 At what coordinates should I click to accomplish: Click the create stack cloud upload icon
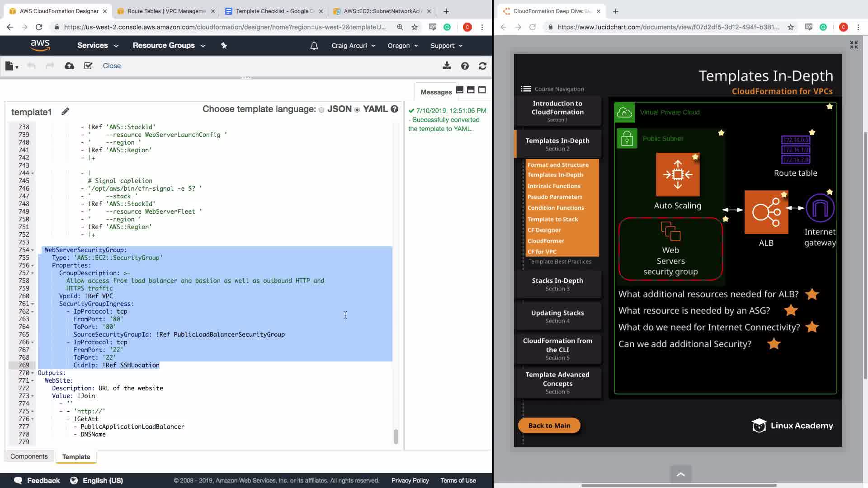coord(69,66)
